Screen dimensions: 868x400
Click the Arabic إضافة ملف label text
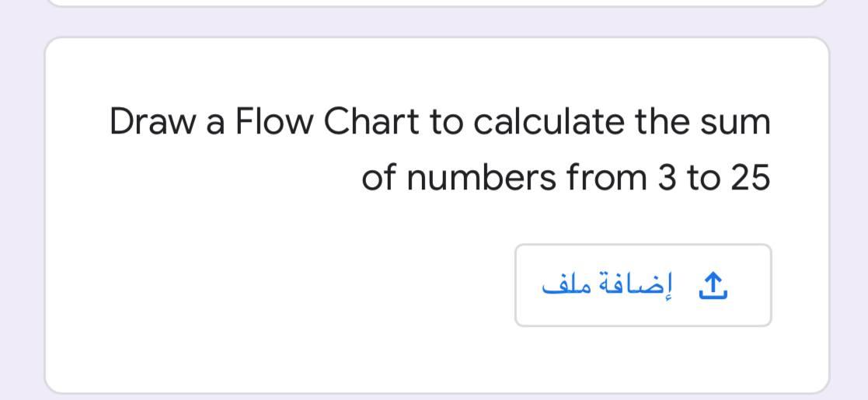coord(607,286)
